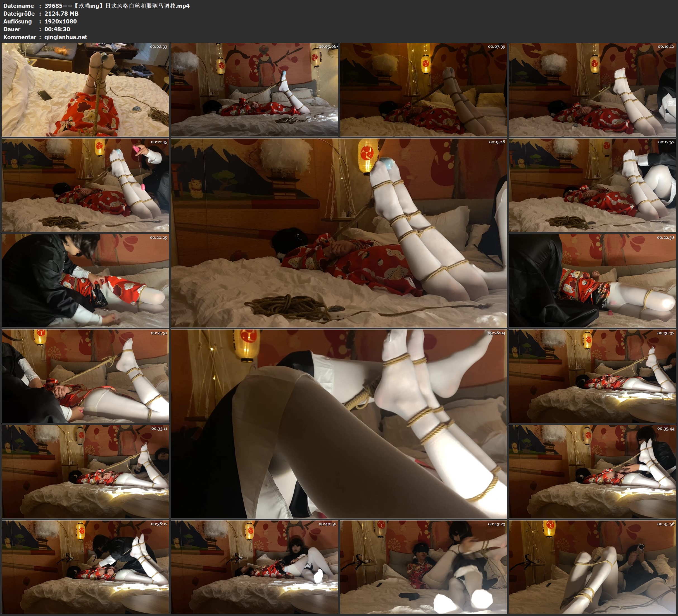This screenshot has width=678, height=616.
Task: Click the 00:25:31 preview frame
Action: [x=85, y=376]
